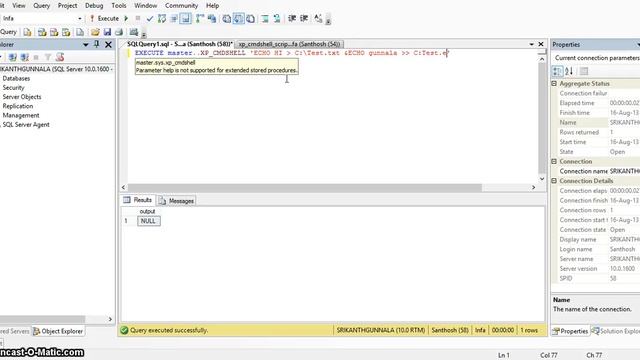Image resolution: width=640 pixels, height=360 pixels.
Task: Run the query with the Execute button
Action: coord(104,18)
